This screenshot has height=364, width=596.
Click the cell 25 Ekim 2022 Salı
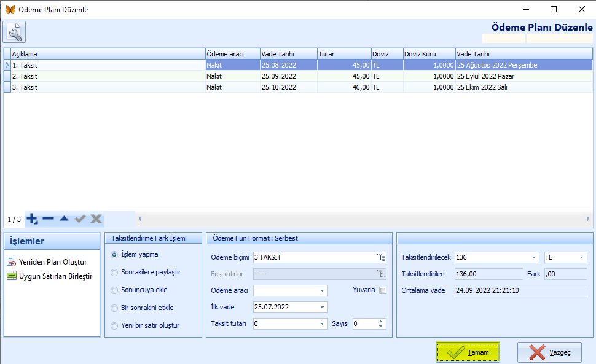point(524,87)
